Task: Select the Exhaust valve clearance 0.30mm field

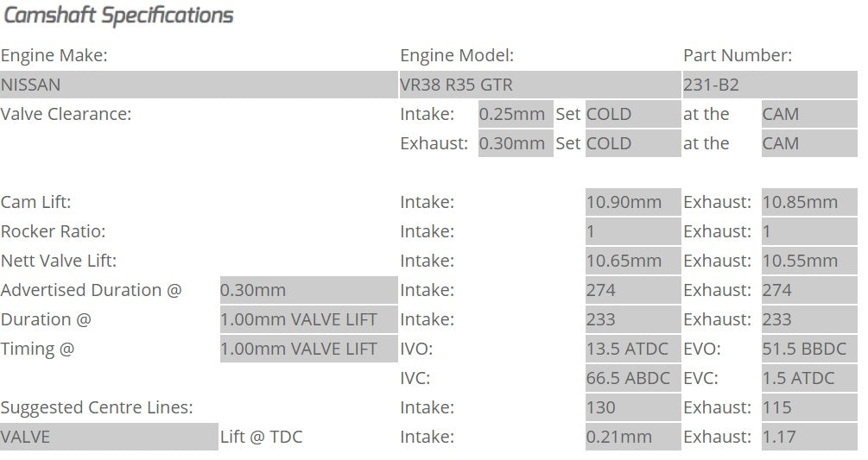Action: (x=516, y=144)
